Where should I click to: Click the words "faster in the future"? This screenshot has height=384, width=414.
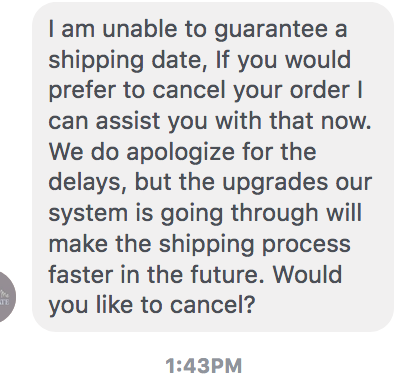point(154,275)
